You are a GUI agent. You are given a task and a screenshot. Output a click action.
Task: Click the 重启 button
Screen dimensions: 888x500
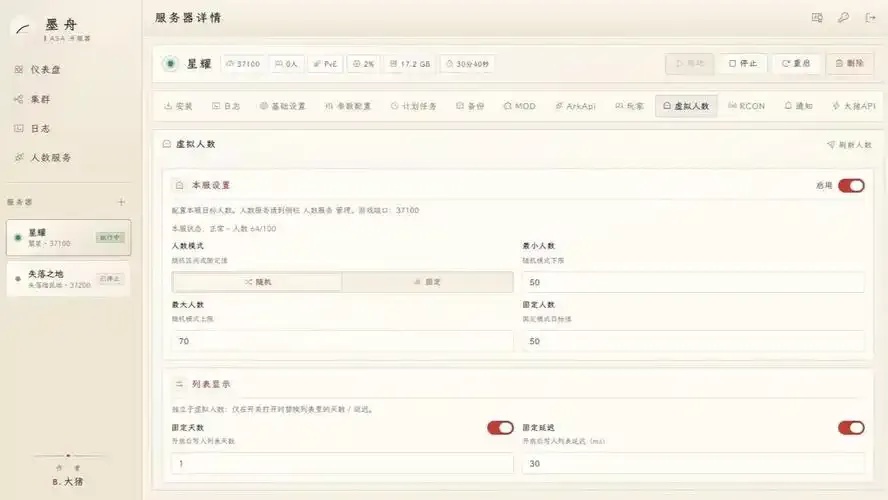pyautogui.click(x=796, y=63)
